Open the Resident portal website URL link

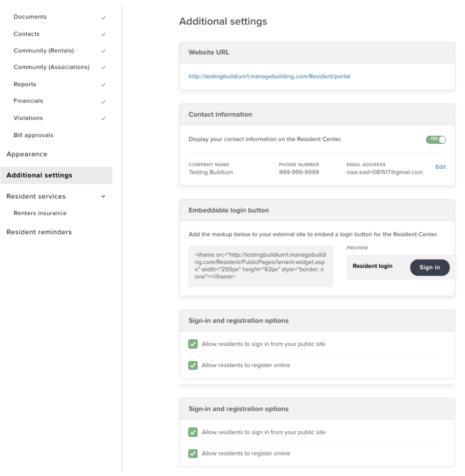(269, 77)
